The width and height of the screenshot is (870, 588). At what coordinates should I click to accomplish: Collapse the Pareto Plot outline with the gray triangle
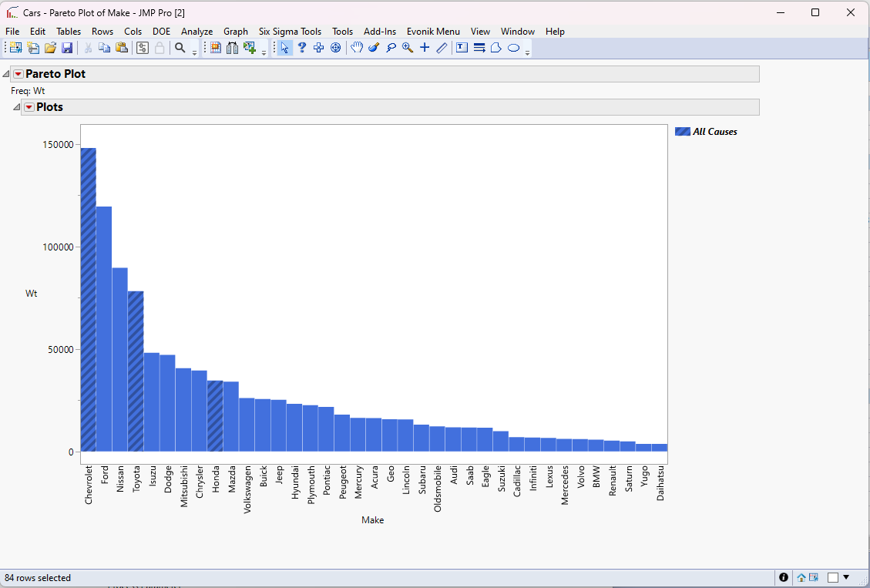6,73
